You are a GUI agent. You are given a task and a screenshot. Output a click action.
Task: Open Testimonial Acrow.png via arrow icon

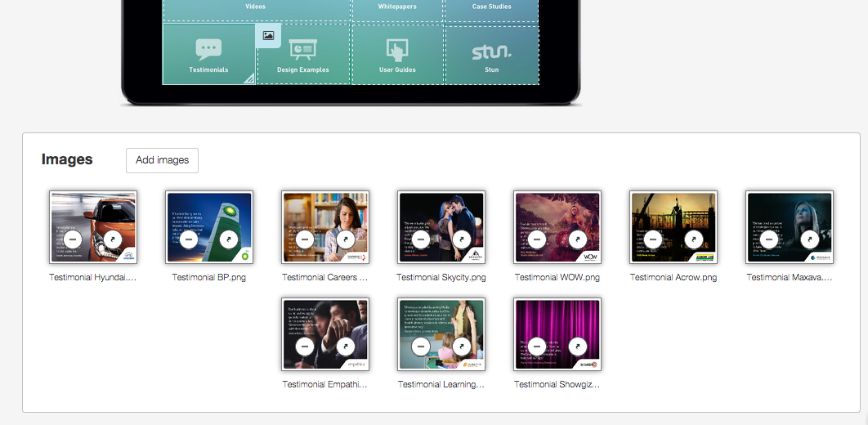[x=694, y=239]
